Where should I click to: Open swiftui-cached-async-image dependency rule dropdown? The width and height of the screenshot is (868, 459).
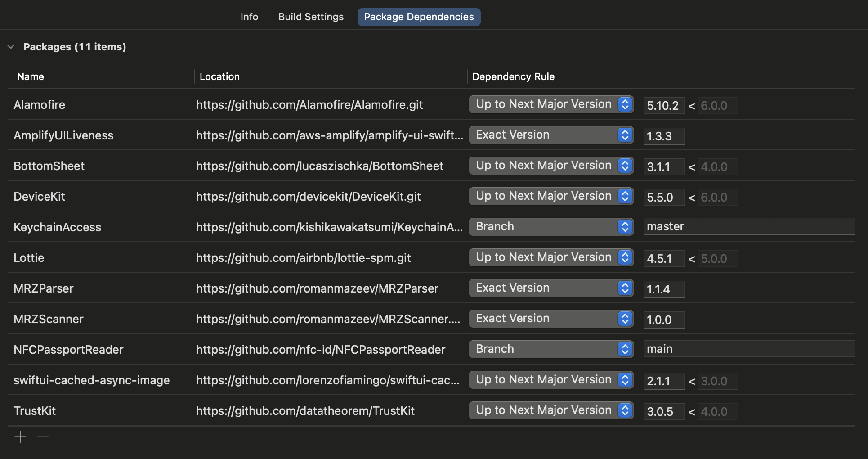coord(551,380)
